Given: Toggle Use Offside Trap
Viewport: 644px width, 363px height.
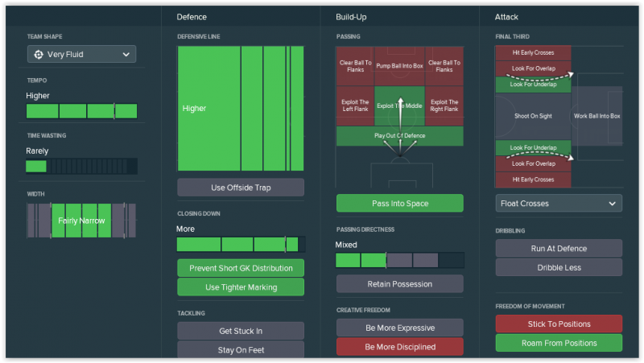Looking at the screenshot, I should coord(241,188).
